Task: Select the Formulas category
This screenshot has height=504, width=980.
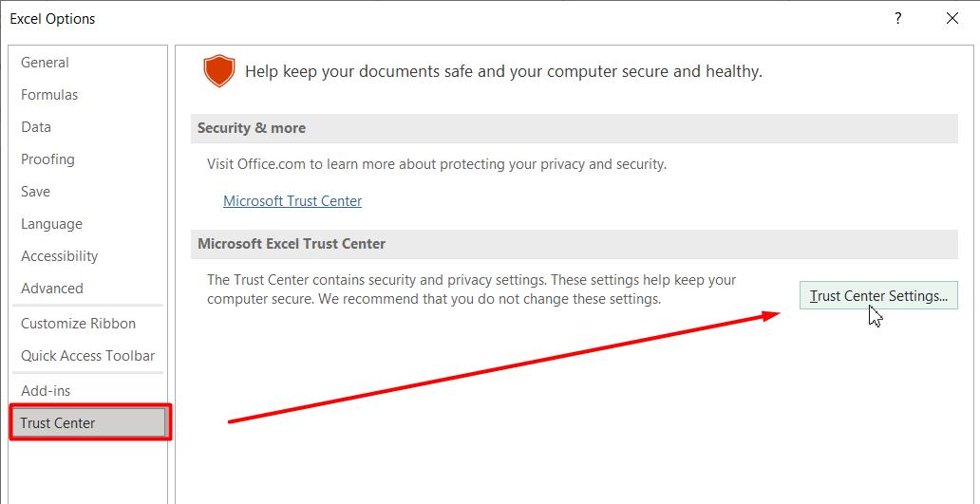Action: [49, 95]
